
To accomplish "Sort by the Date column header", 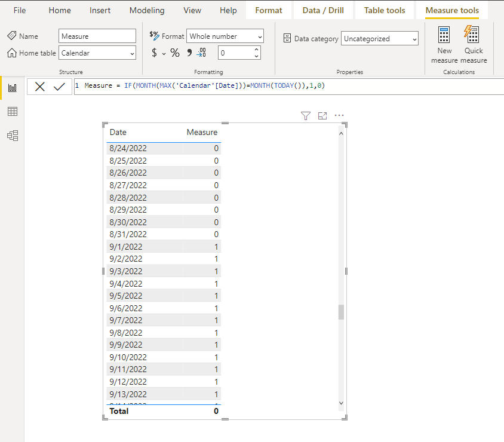I will (x=118, y=132).
